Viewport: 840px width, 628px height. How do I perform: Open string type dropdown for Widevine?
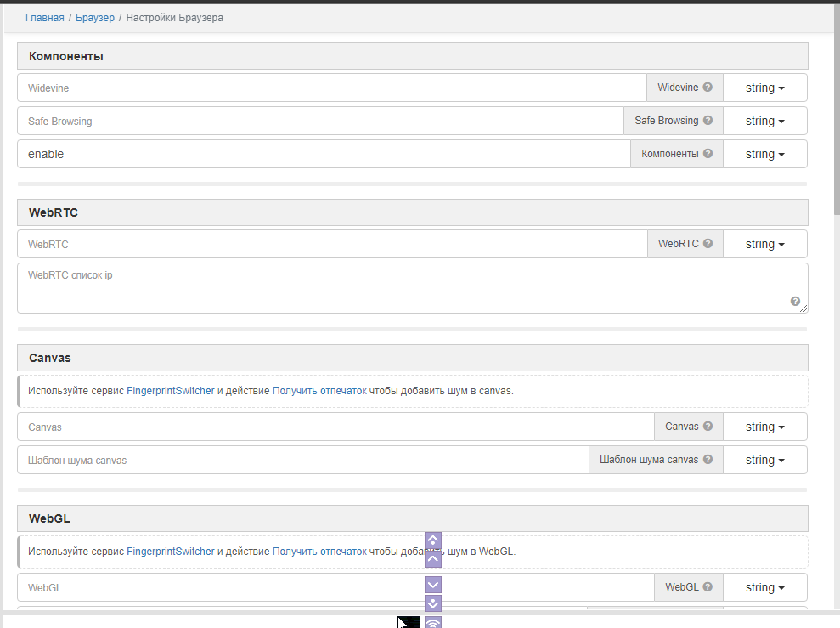click(764, 88)
